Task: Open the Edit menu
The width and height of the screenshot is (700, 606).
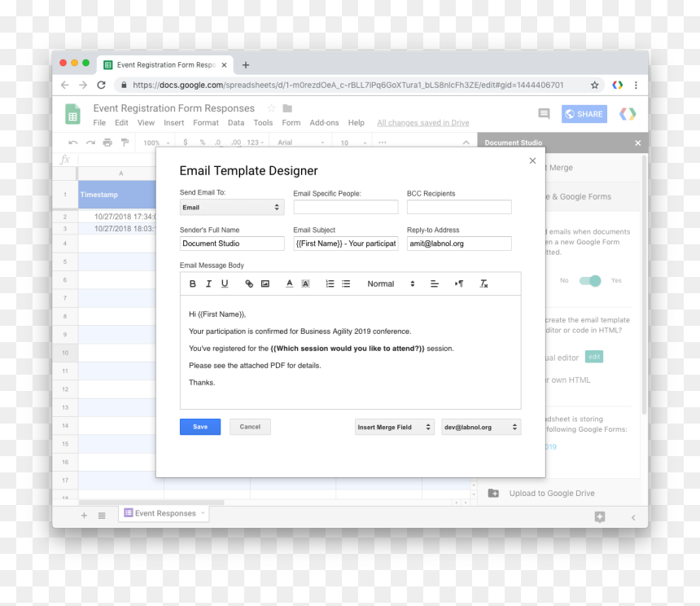Action: 121,123
